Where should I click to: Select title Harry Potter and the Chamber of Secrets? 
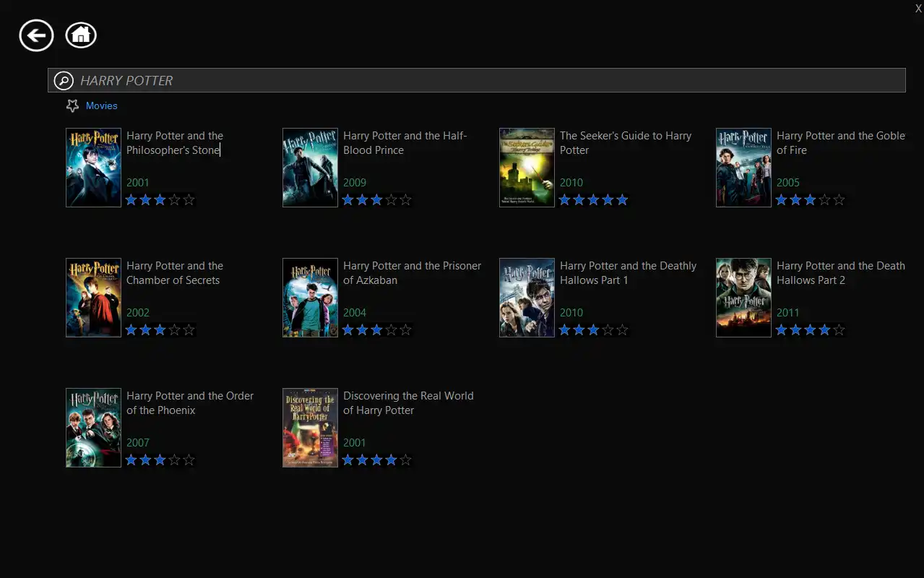click(x=175, y=273)
